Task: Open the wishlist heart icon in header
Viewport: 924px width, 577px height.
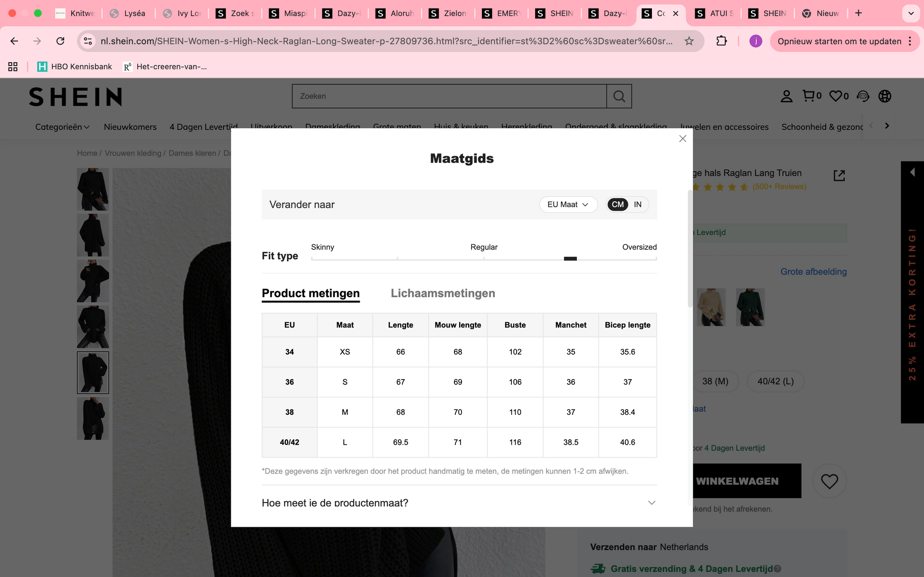Action: 835,96
